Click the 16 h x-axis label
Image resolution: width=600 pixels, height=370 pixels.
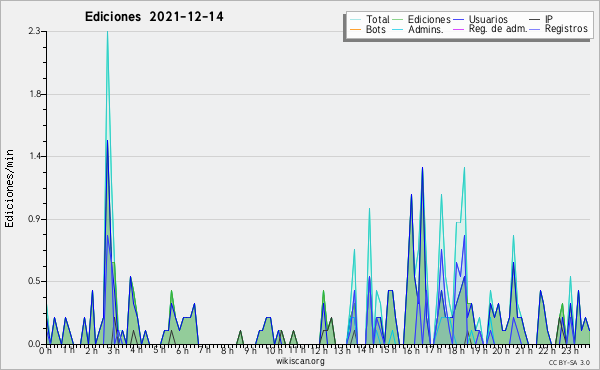410,350
